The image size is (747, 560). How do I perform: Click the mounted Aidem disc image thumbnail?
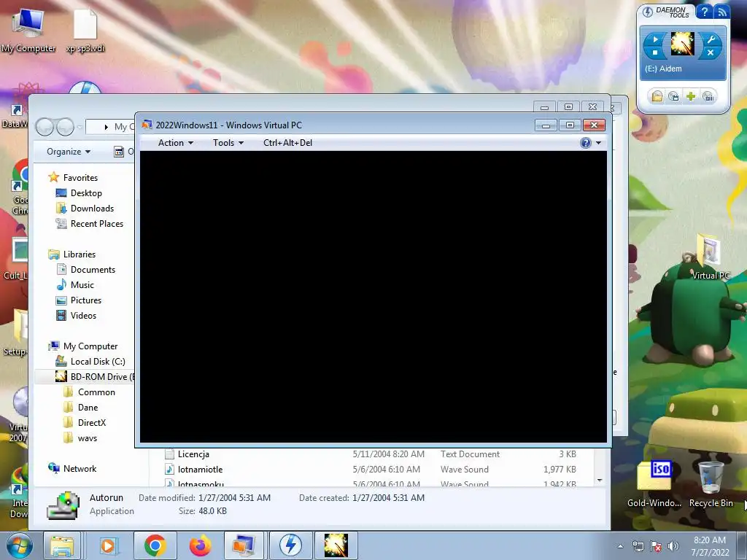682,44
